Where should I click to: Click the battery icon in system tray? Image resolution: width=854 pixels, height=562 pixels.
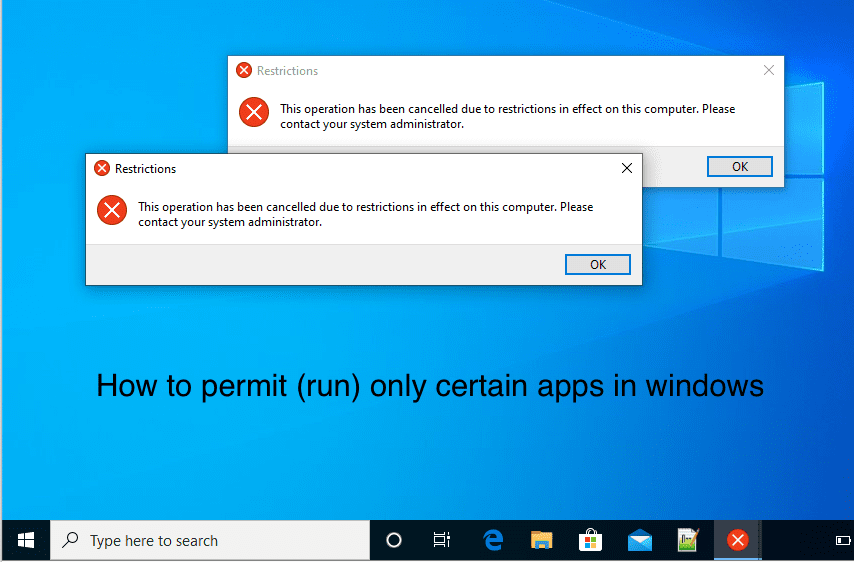point(842,541)
